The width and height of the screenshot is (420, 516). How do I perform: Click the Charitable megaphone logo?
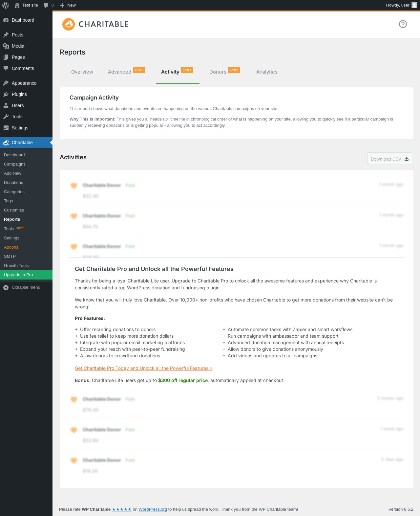click(x=69, y=24)
